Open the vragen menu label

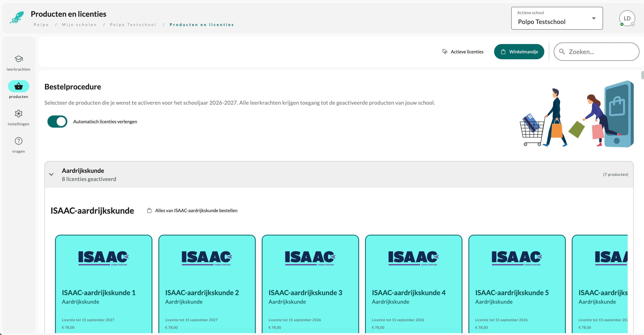[x=18, y=151]
